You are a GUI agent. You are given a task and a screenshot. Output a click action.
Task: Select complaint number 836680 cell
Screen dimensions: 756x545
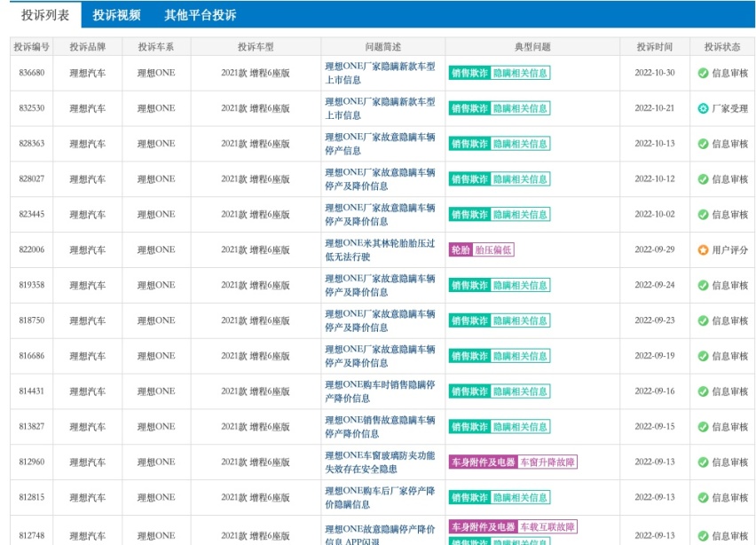31,73
